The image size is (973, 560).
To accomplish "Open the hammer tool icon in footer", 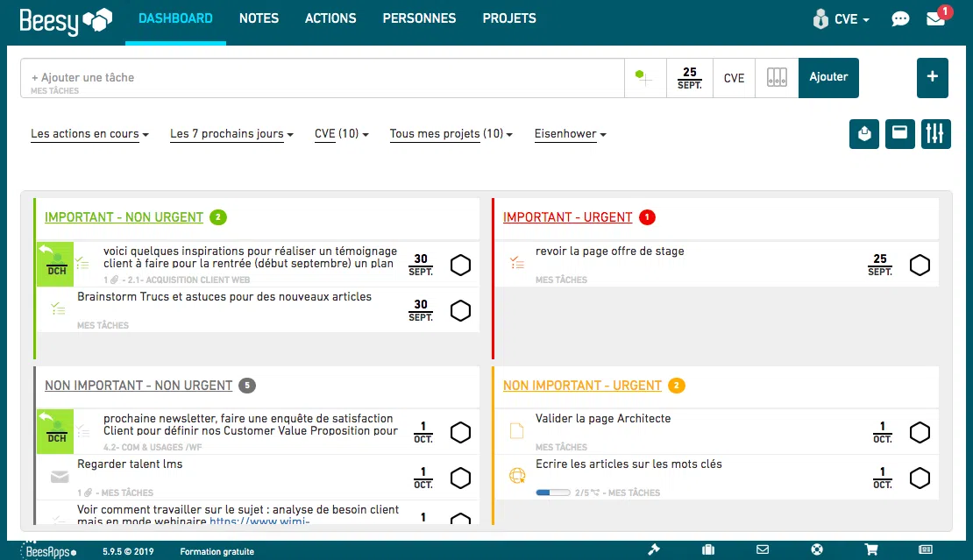I will pyautogui.click(x=654, y=549).
